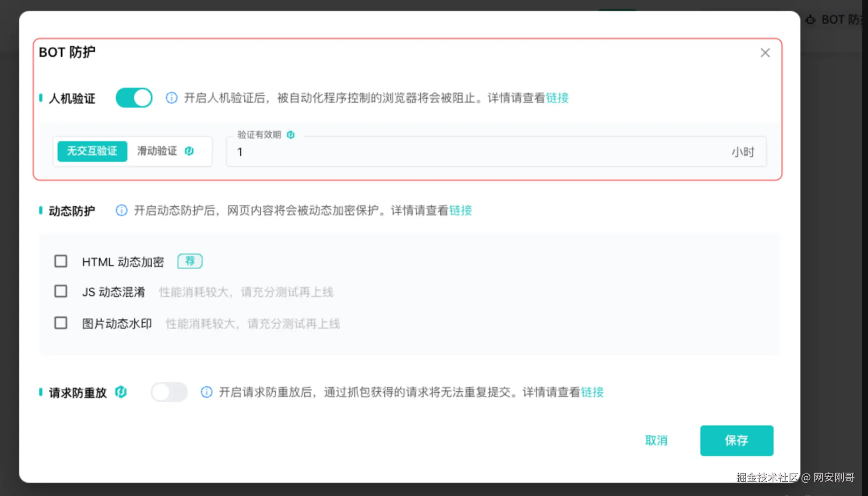Viewport: 868px width, 496px height.
Task: Check the HTML 动态加密 checkbox
Action: click(61, 261)
